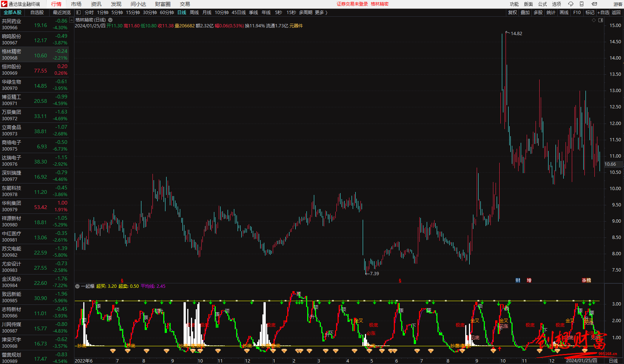Click the 通达信 app logo icon
The width and height of the screenshot is (624, 364).
click(4, 4)
